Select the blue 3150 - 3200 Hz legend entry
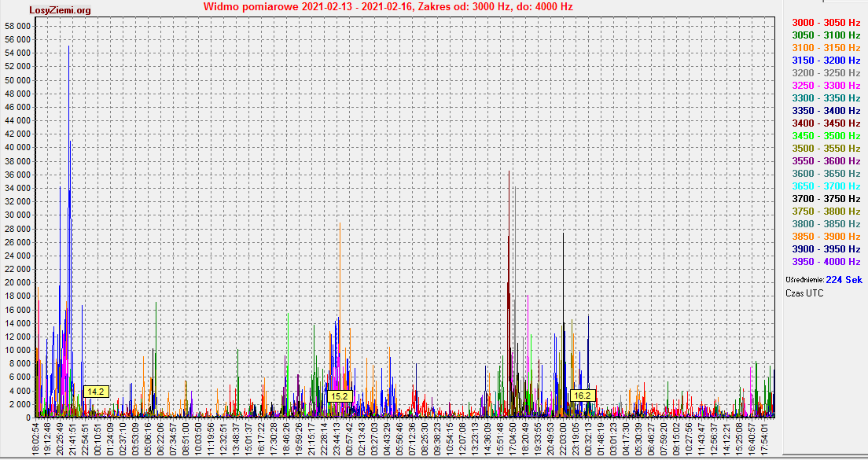 tap(826, 61)
